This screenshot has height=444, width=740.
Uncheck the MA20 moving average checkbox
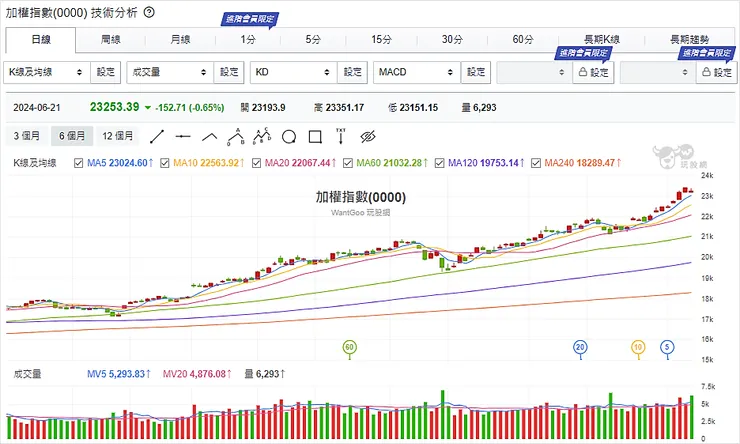[x=256, y=163]
